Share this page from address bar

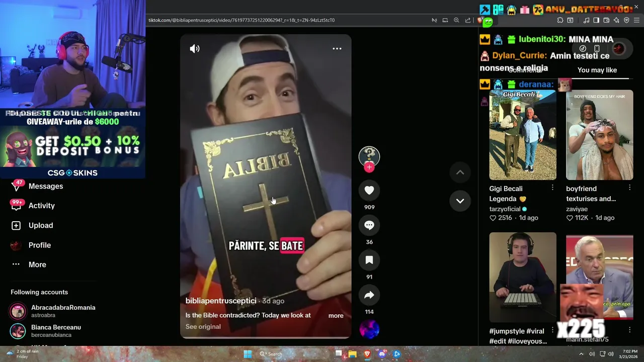[468, 20]
